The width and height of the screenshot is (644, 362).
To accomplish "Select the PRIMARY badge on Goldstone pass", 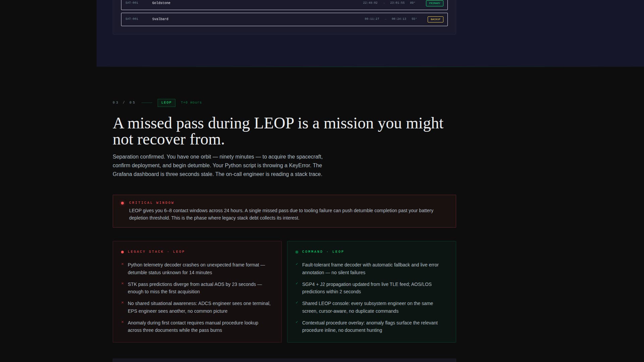I will pyautogui.click(x=435, y=3).
